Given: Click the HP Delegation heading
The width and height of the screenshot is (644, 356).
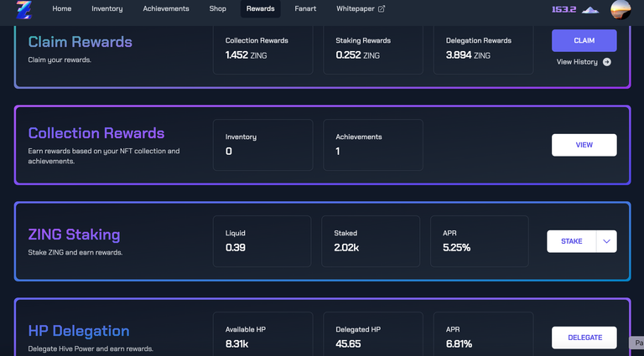Looking at the screenshot, I should (79, 331).
